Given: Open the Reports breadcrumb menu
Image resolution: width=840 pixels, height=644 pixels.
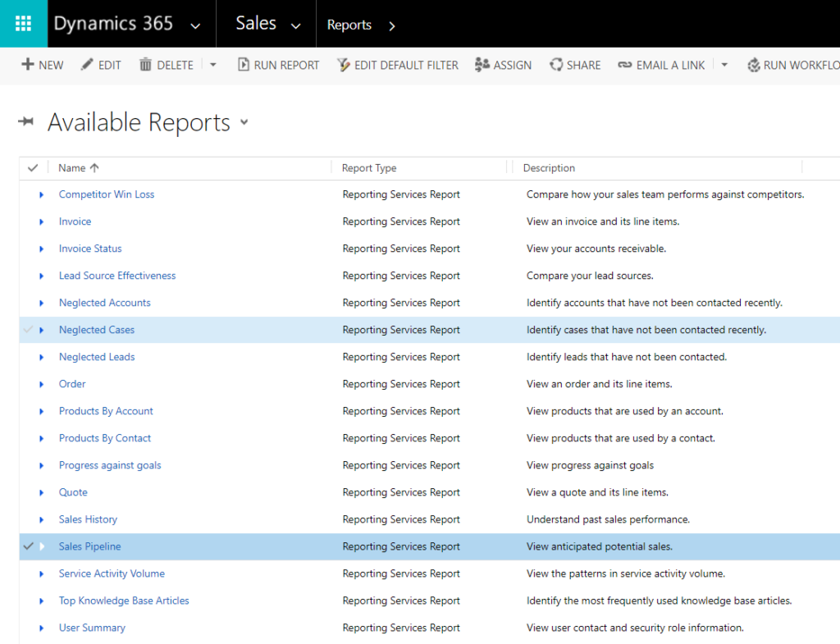Looking at the screenshot, I should click(391, 25).
